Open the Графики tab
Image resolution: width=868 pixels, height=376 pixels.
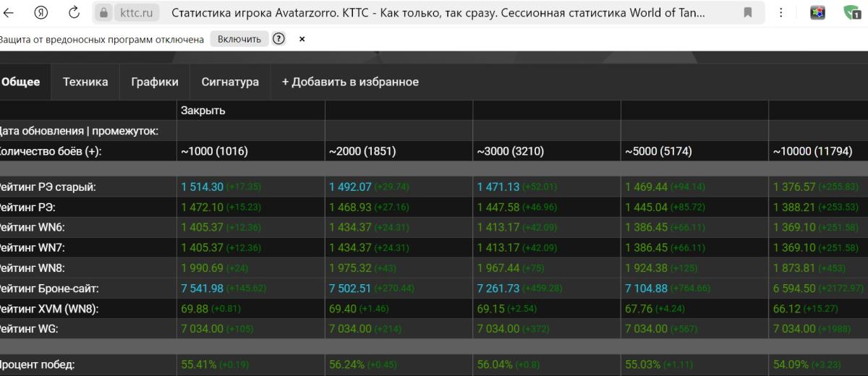[155, 82]
